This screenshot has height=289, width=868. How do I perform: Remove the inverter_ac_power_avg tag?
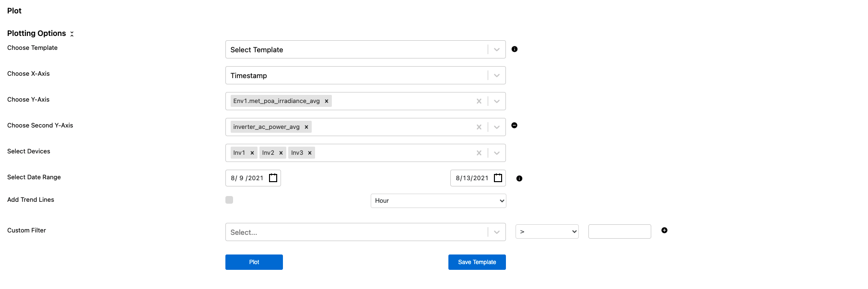(x=306, y=127)
